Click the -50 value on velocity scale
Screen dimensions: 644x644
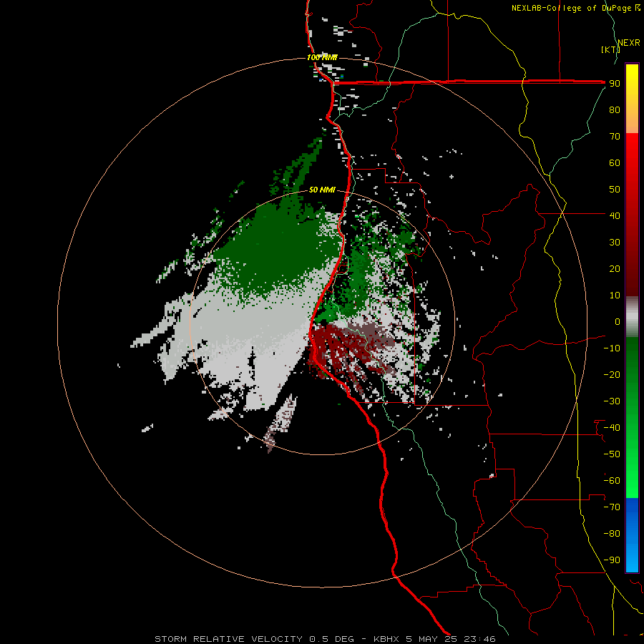point(612,454)
